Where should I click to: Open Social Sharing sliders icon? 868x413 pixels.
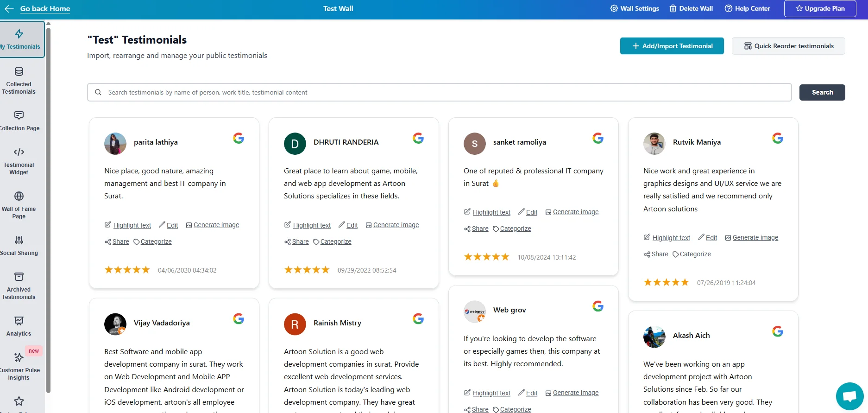coord(19,240)
